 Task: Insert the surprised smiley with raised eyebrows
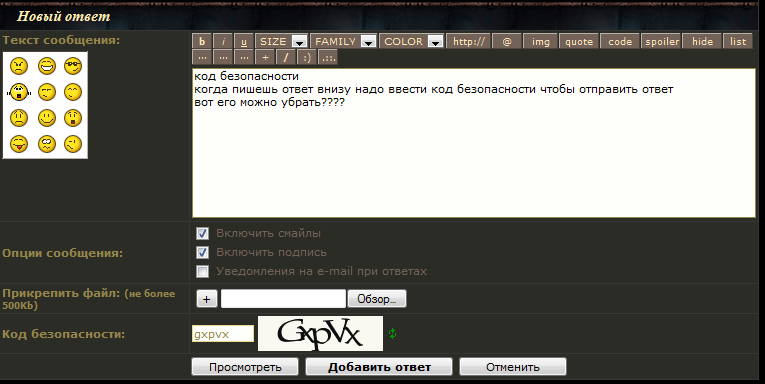[x=73, y=118]
